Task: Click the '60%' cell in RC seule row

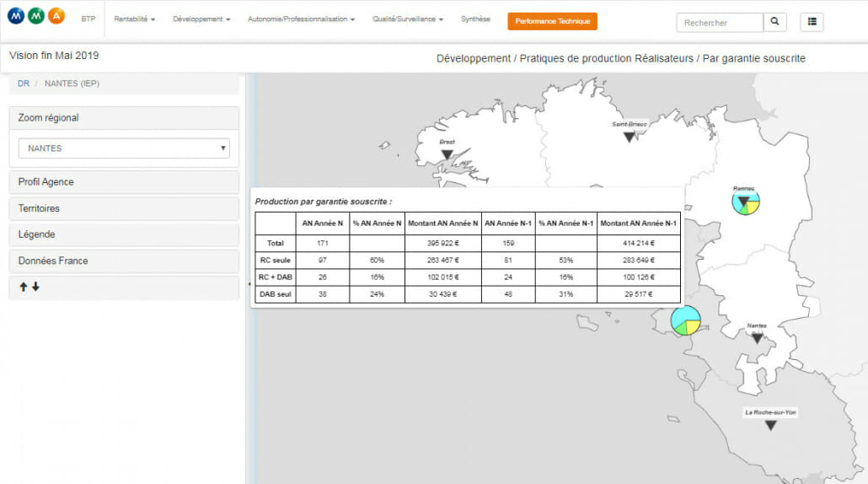Action: pos(377,261)
